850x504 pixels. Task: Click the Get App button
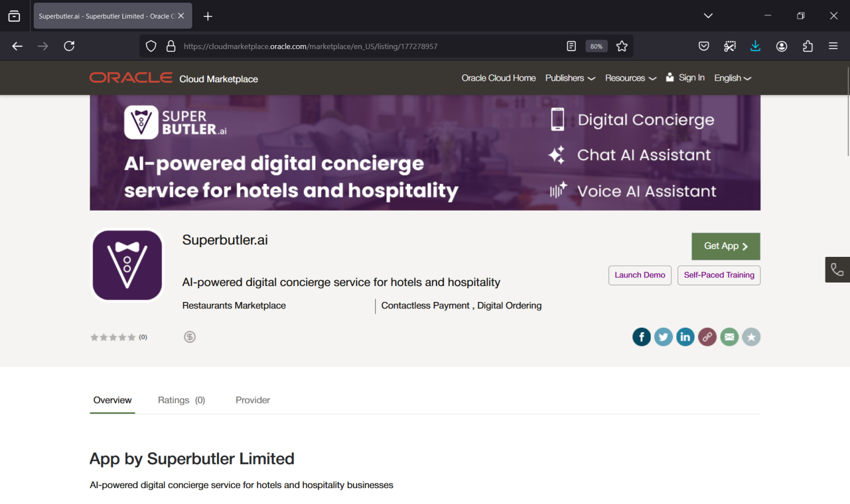(x=725, y=246)
